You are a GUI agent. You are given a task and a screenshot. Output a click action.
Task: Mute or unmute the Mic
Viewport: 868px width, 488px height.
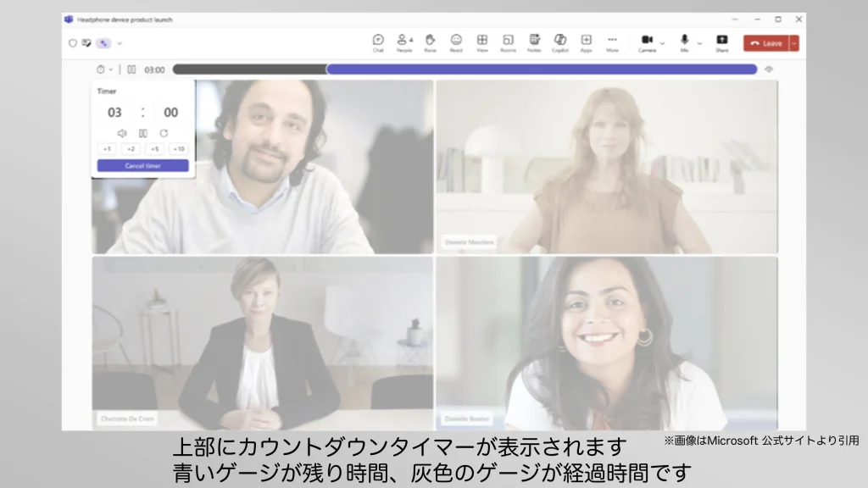tap(684, 42)
